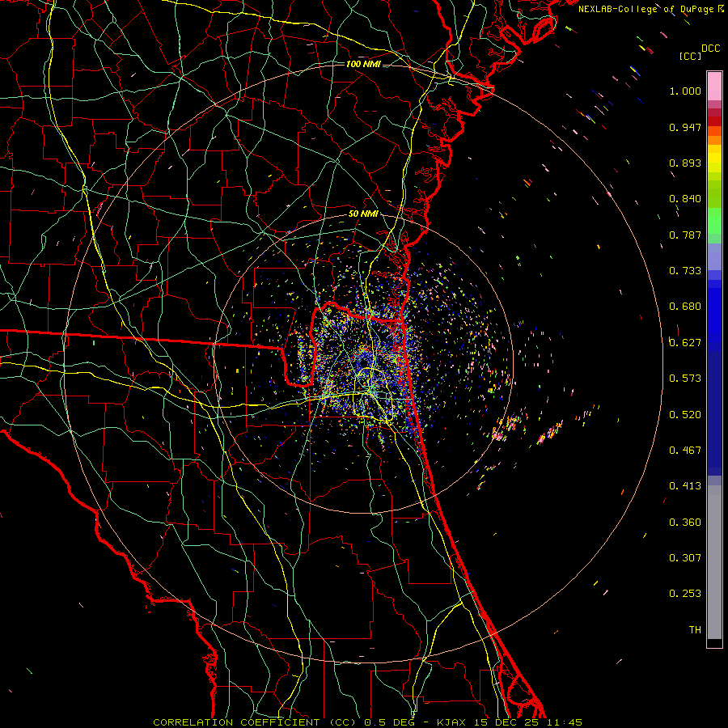Click the 0.520 legend value
The width and height of the screenshot is (728, 728).
coord(685,415)
